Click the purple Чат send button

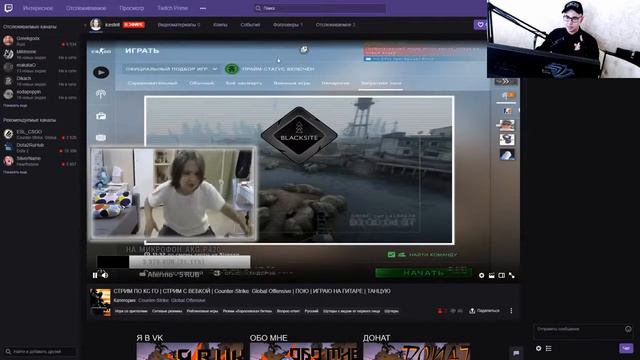click(x=626, y=348)
